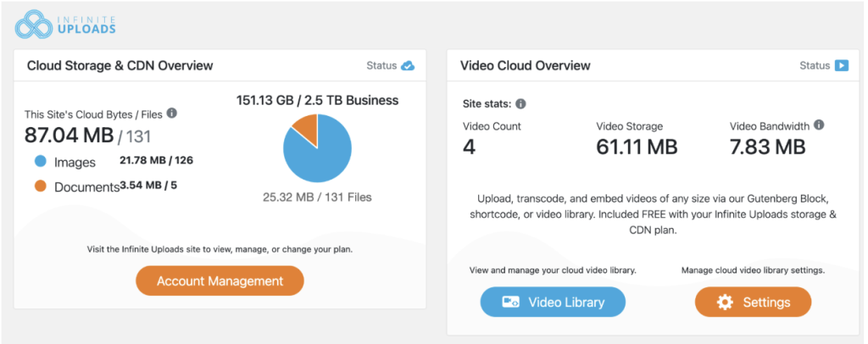Click the 'Visit the Infinite Uploads site' text
Screen dimensions: 868x344
[x=220, y=249]
